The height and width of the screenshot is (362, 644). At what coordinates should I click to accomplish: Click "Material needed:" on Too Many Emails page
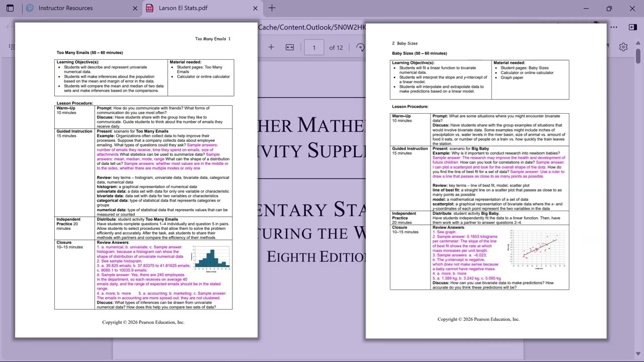tap(185, 62)
